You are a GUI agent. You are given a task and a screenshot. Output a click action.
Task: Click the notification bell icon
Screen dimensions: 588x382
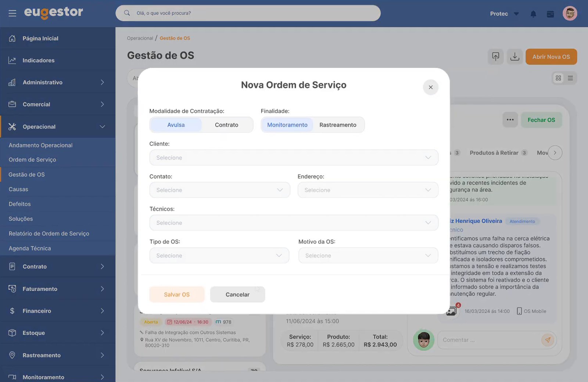pos(533,14)
